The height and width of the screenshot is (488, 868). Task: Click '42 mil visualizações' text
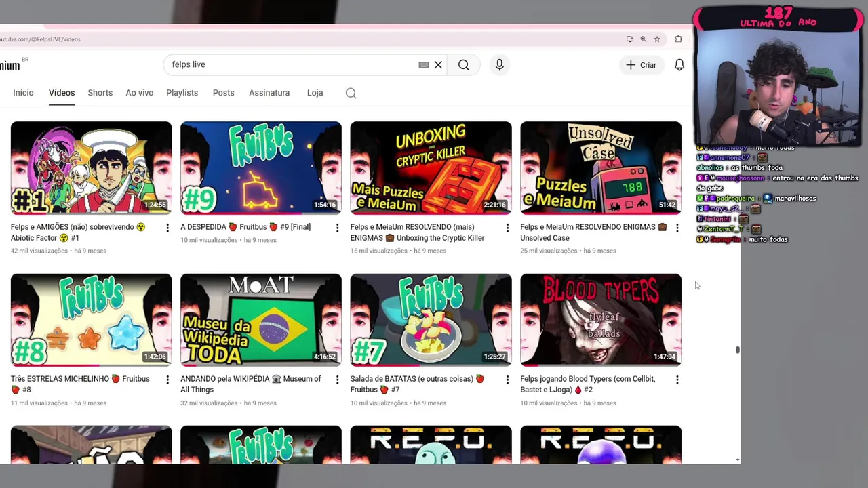pos(39,251)
